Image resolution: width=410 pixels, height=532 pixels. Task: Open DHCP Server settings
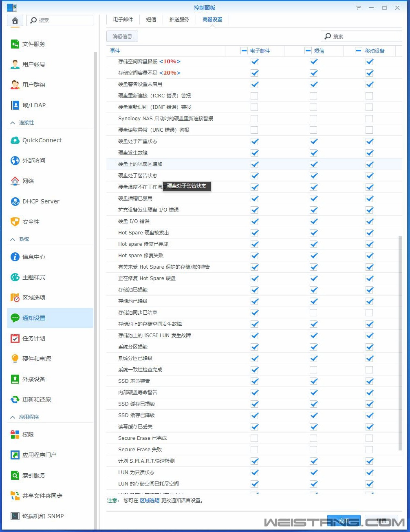click(x=39, y=201)
